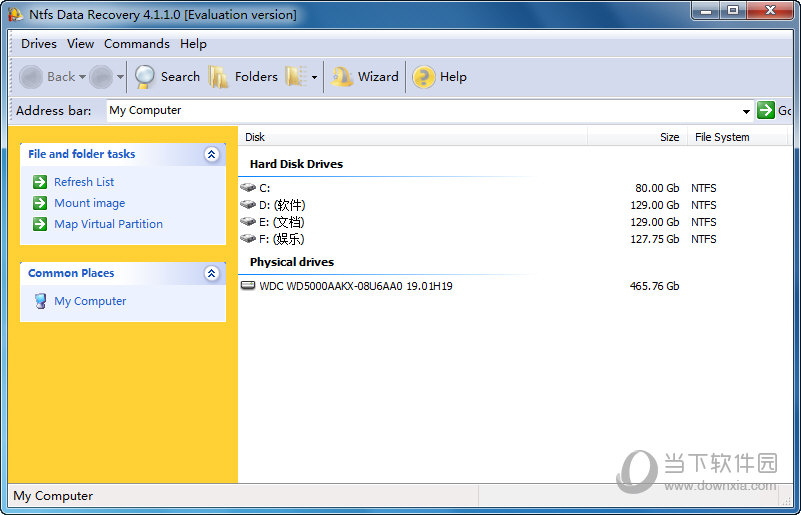Click the NTFS value in C: row

click(x=704, y=188)
